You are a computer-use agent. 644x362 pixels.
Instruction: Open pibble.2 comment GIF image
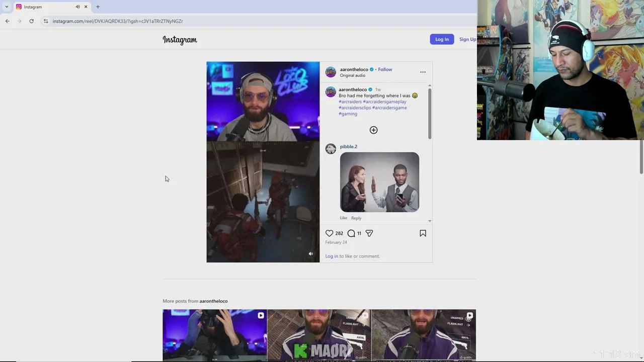[379, 182]
